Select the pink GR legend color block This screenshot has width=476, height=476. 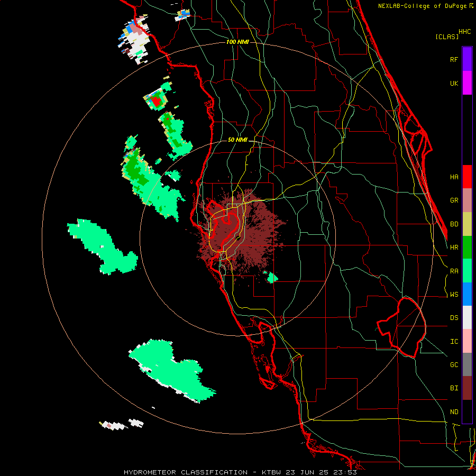tap(467, 200)
